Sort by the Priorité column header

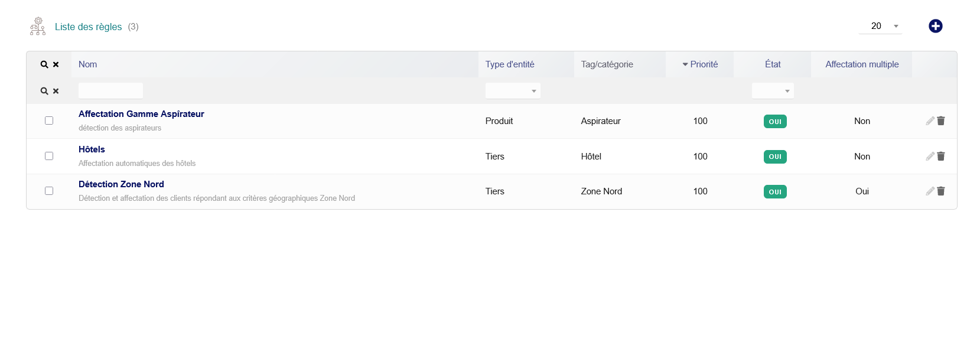704,64
